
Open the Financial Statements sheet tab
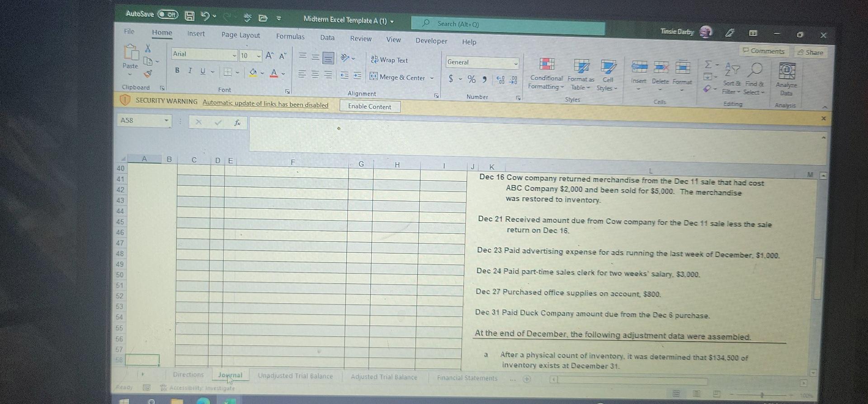click(x=467, y=378)
